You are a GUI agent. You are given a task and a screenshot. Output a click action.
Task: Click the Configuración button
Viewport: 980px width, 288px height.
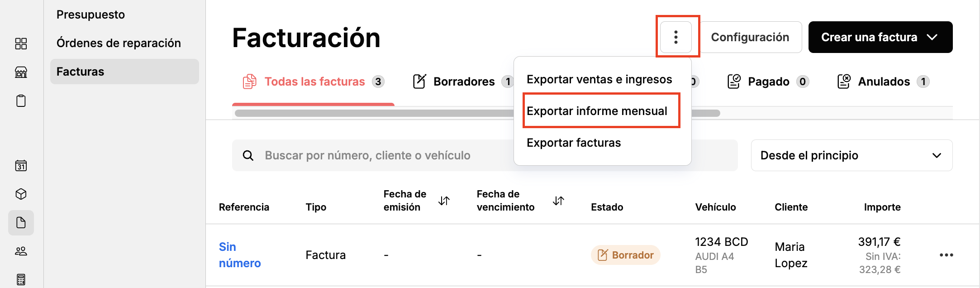coord(750,37)
